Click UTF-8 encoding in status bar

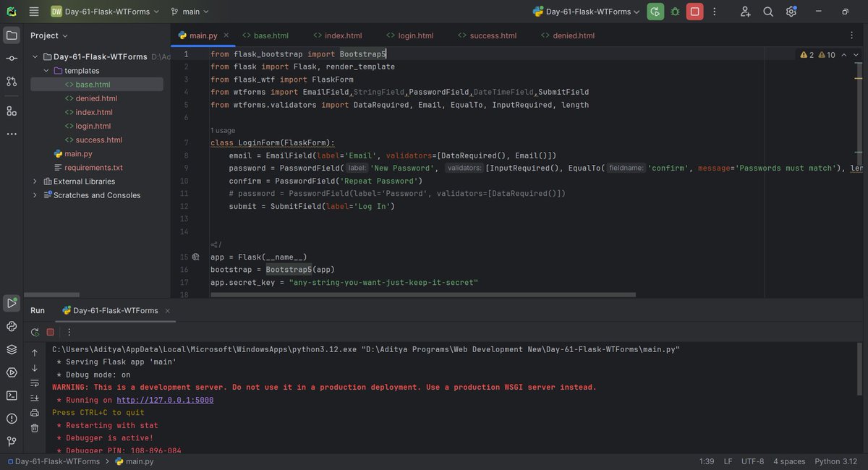[x=752, y=461]
